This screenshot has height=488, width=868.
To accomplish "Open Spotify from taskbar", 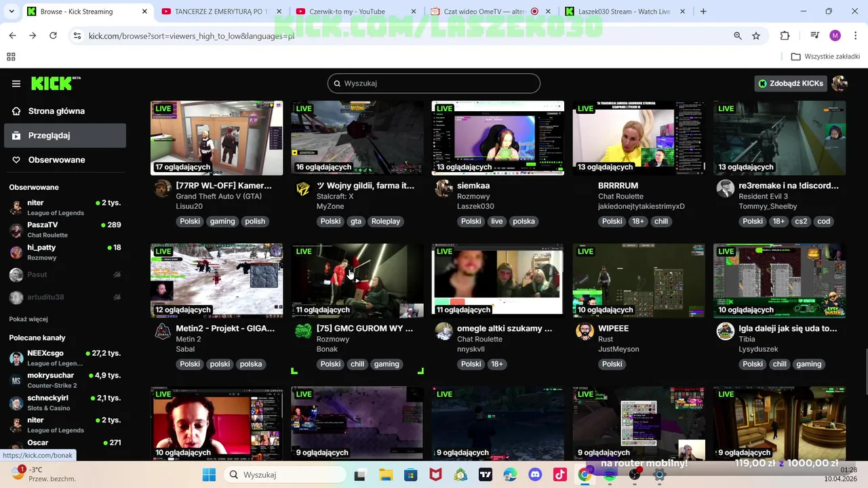I will pyautogui.click(x=610, y=474).
